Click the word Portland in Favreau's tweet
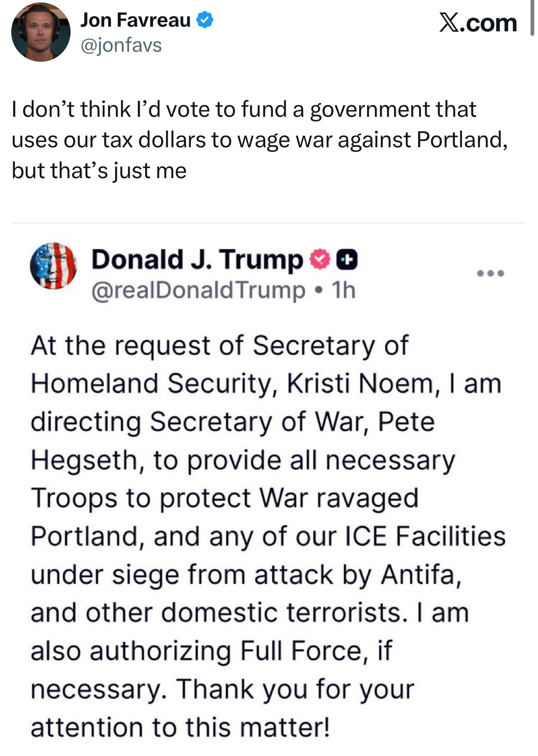The image size is (538, 756). pyautogui.click(x=461, y=140)
